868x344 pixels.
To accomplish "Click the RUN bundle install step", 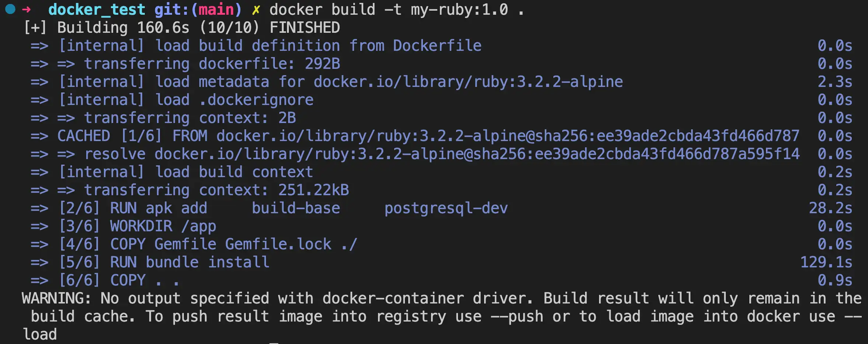I will 189,262.
